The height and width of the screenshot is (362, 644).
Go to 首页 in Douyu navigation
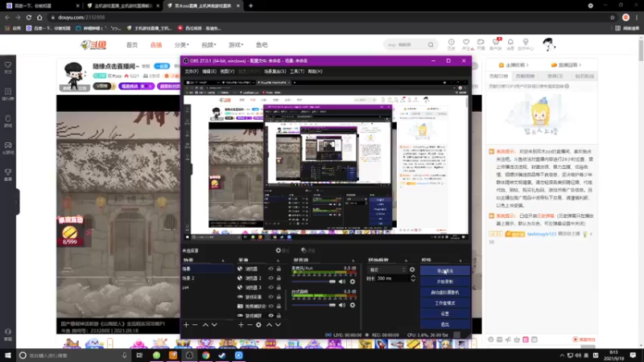[132, 45]
